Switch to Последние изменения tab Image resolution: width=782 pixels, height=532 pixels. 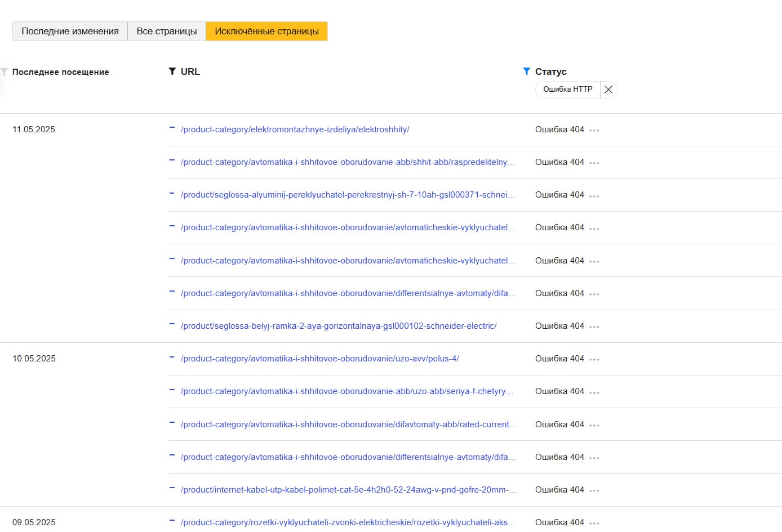pyautogui.click(x=70, y=32)
